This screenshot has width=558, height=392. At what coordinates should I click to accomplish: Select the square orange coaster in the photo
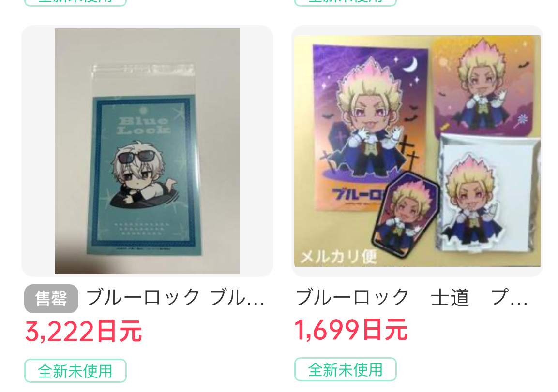[x=484, y=86]
